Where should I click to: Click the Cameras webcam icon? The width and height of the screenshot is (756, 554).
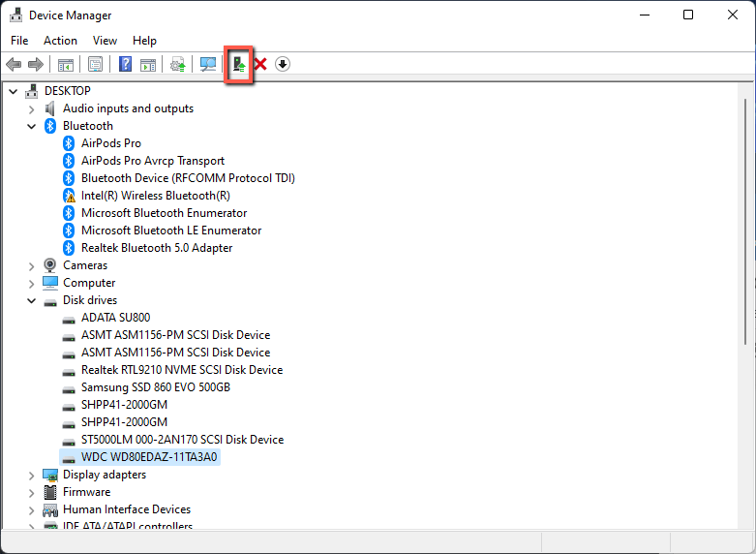pyautogui.click(x=49, y=265)
